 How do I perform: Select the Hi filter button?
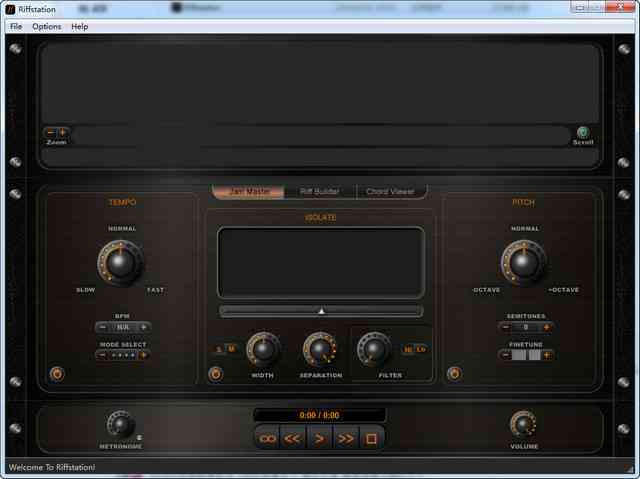click(408, 349)
